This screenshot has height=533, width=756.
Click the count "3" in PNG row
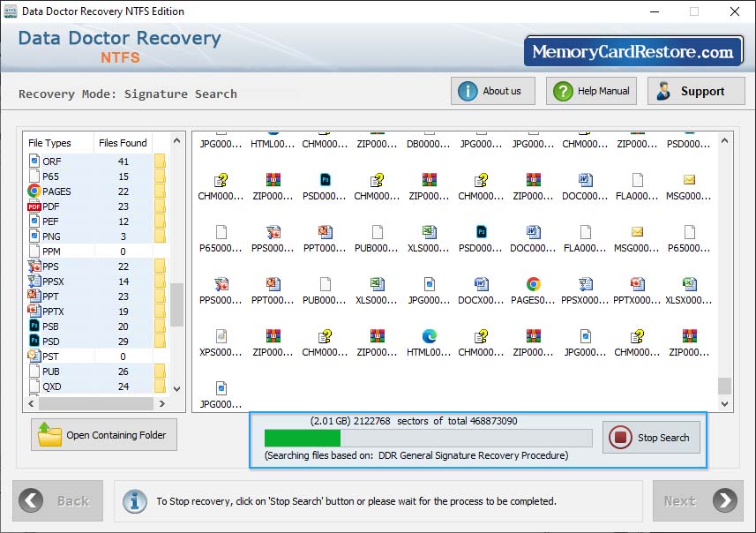(124, 236)
